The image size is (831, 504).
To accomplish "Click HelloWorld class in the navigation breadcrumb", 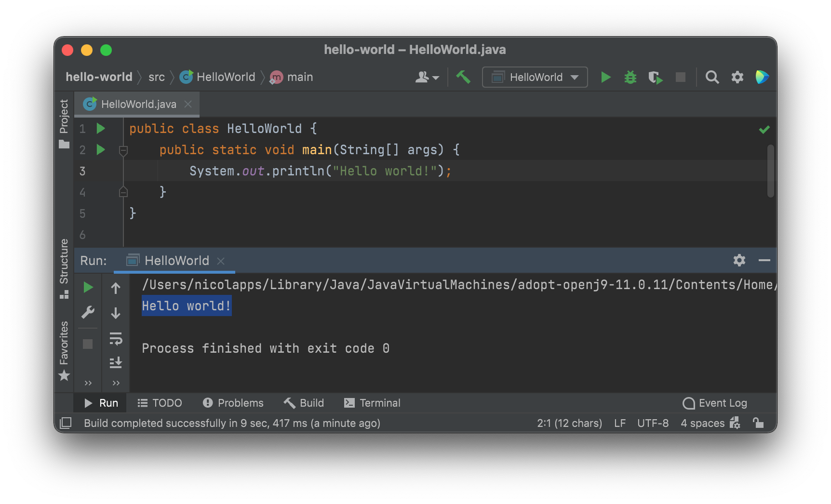I will click(217, 77).
